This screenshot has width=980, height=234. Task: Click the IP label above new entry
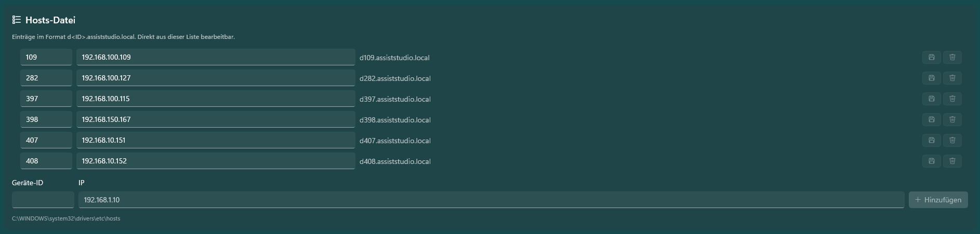point(82,183)
